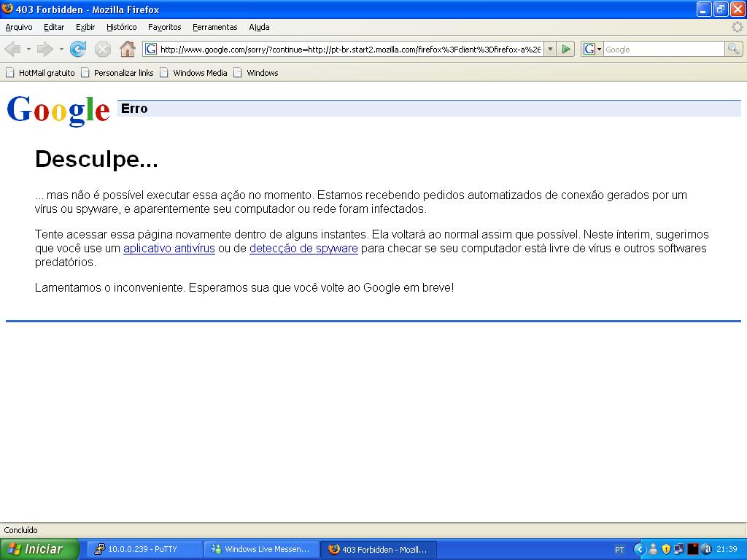This screenshot has height=560, width=747.
Task: Open the Exibir menu
Action: (x=85, y=27)
